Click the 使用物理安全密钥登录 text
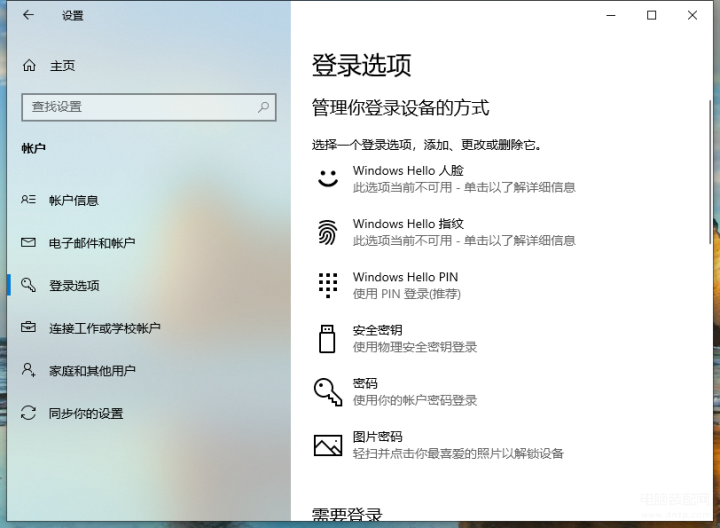This screenshot has height=528, width=720. [415, 347]
